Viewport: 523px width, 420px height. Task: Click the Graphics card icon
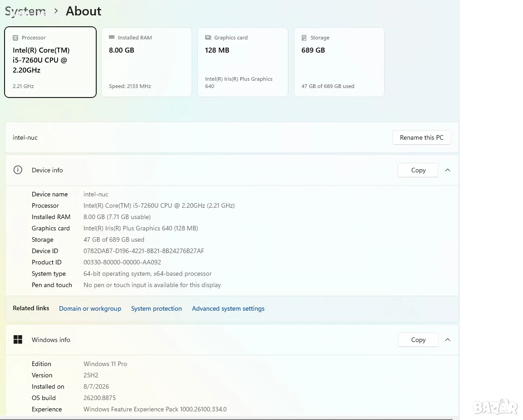208,37
